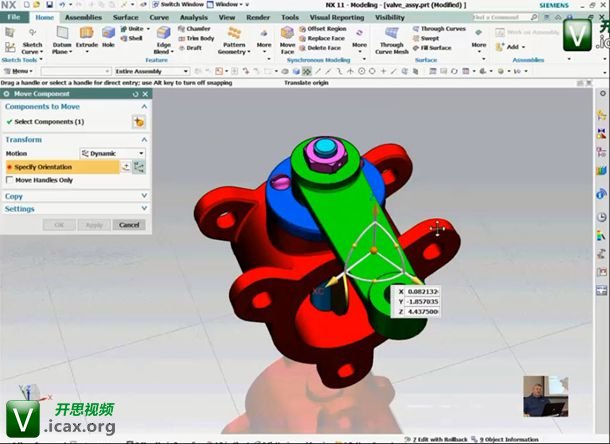The height and width of the screenshot is (444, 610).
Task: Click the Delete Face command
Action: coord(320,48)
